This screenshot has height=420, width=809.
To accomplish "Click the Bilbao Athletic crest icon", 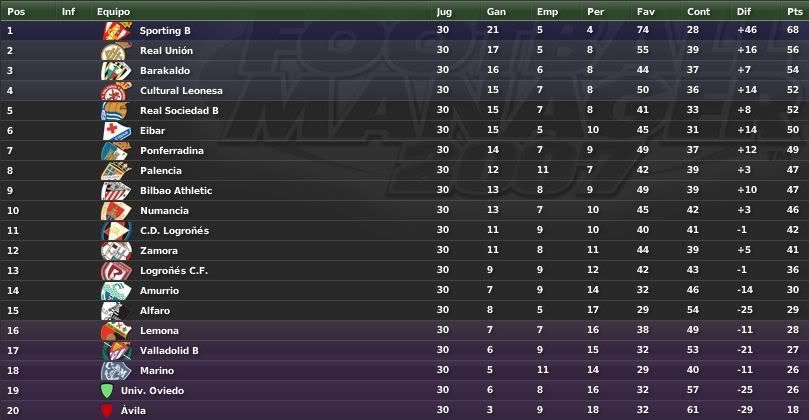I will click(117, 190).
